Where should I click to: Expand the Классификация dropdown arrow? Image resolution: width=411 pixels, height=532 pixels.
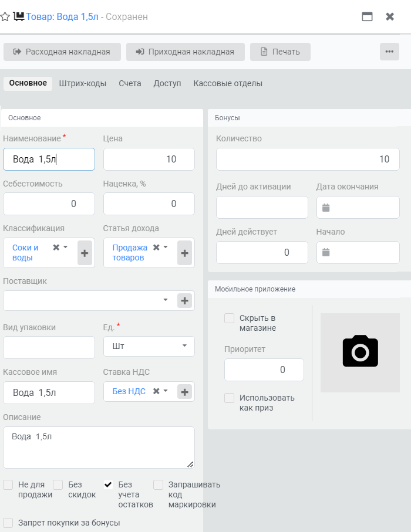point(66,247)
